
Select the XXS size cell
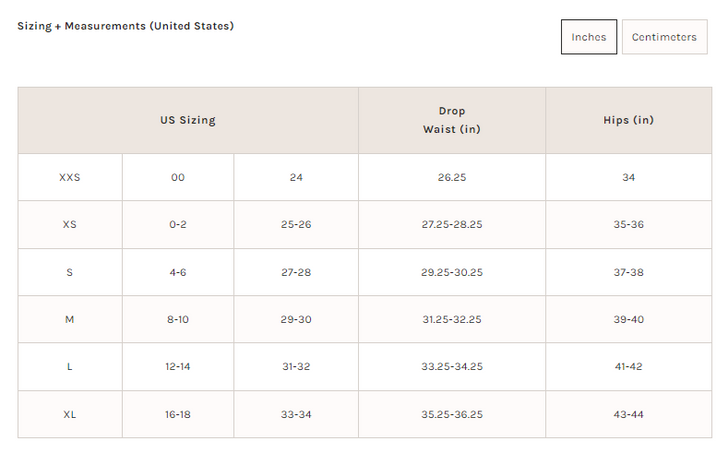pos(70,177)
